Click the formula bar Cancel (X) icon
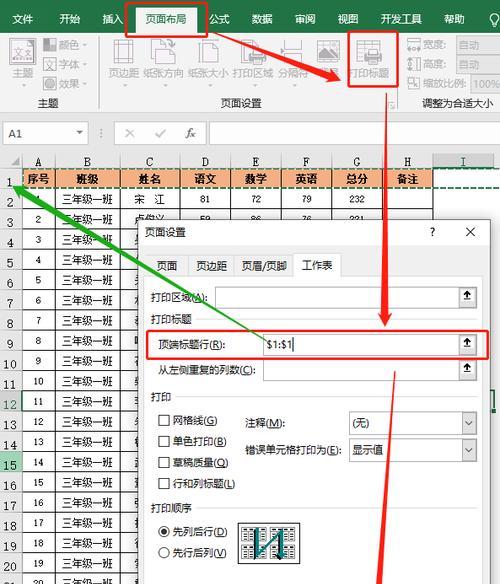 tap(130, 133)
